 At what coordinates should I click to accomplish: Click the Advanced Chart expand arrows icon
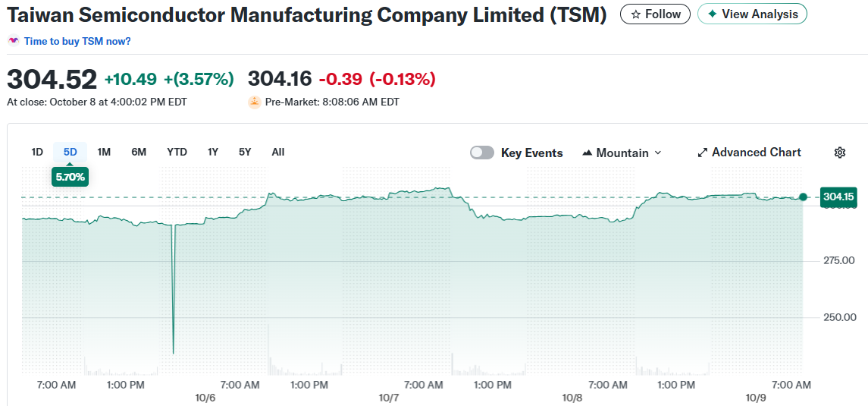pos(702,153)
